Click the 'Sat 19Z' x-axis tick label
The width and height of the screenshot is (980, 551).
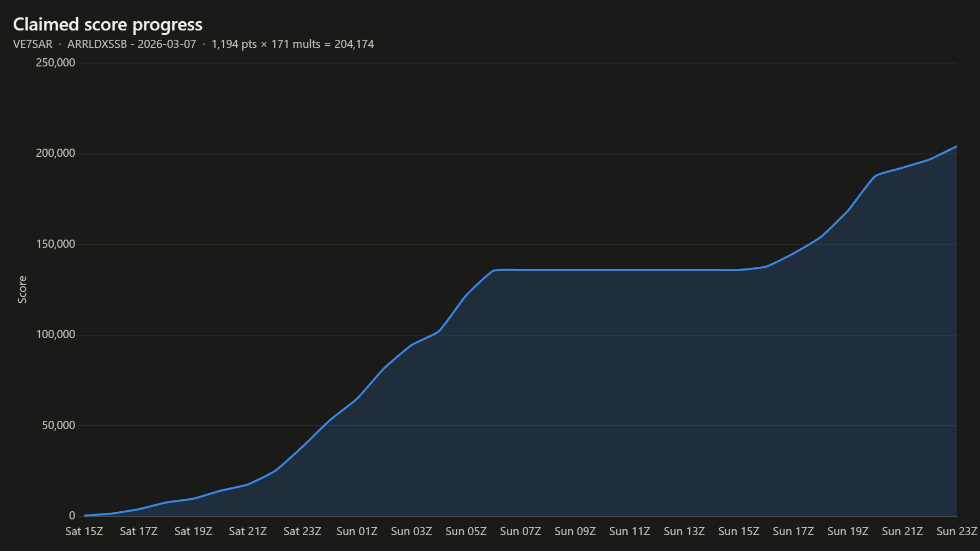pyautogui.click(x=193, y=531)
